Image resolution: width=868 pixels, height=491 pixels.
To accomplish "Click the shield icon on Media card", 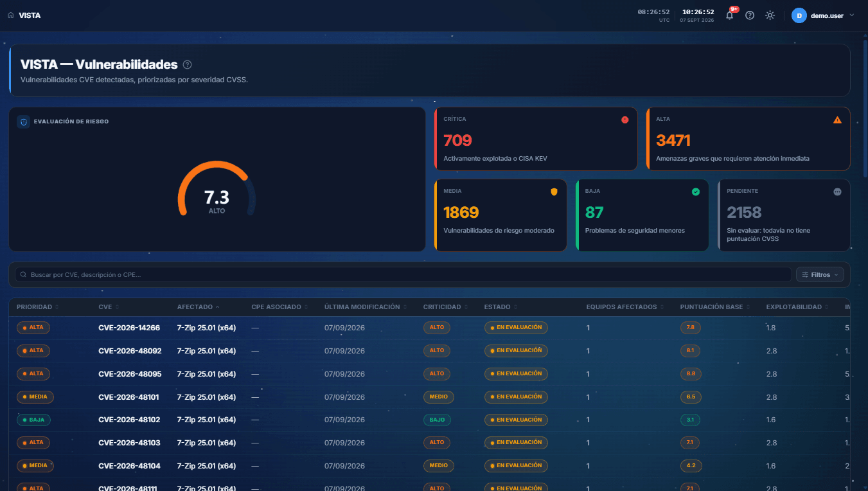I will [x=554, y=192].
